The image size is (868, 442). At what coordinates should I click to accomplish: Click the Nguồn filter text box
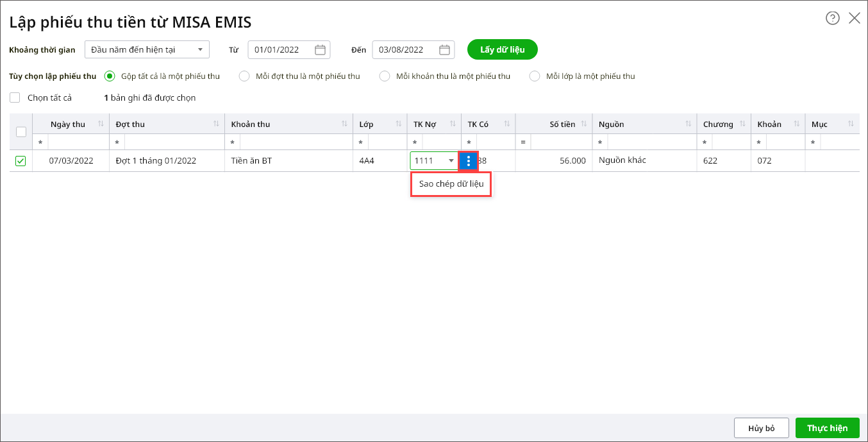tap(652, 142)
